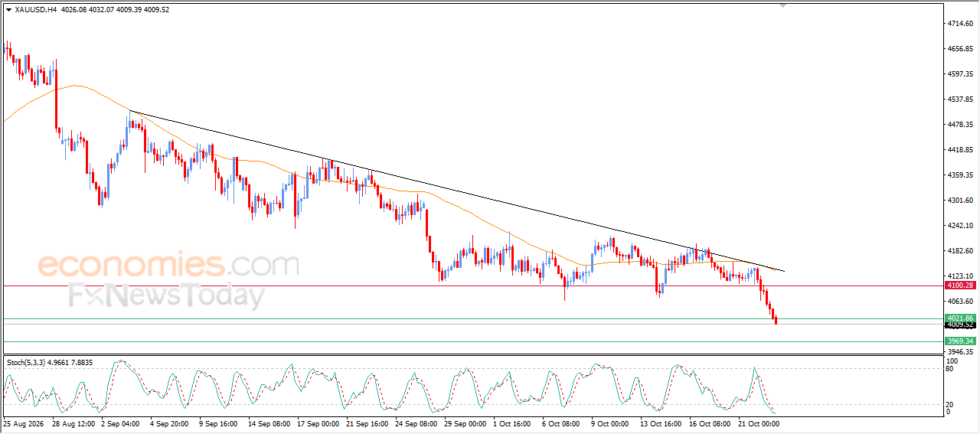Click the small triangle before XAUUSD,H4
This screenshot has width=980, height=434.
pyautogui.click(x=8, y=10)
